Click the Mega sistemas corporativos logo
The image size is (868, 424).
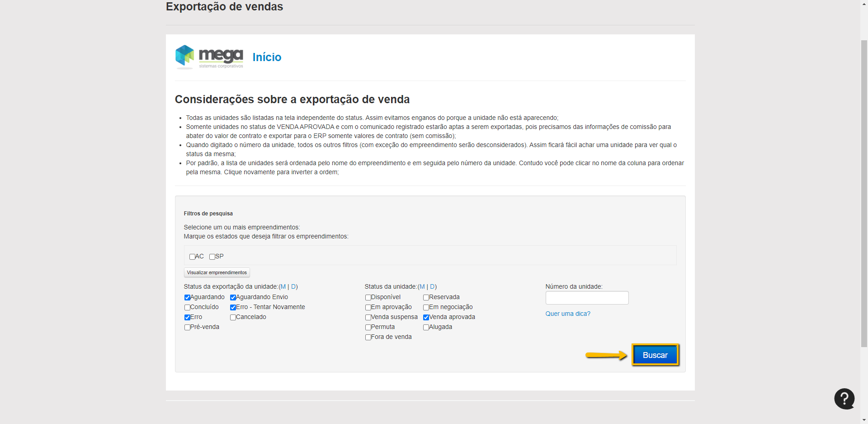pos(209,57)
